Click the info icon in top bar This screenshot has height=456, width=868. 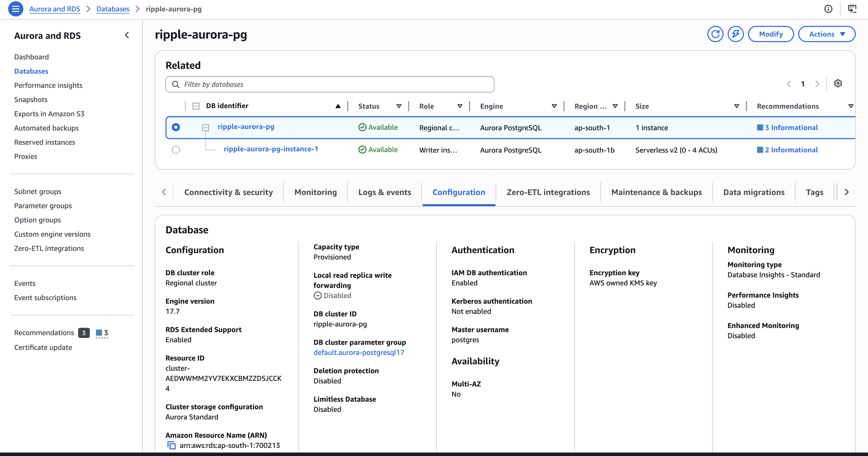click(x=828, y=9)
